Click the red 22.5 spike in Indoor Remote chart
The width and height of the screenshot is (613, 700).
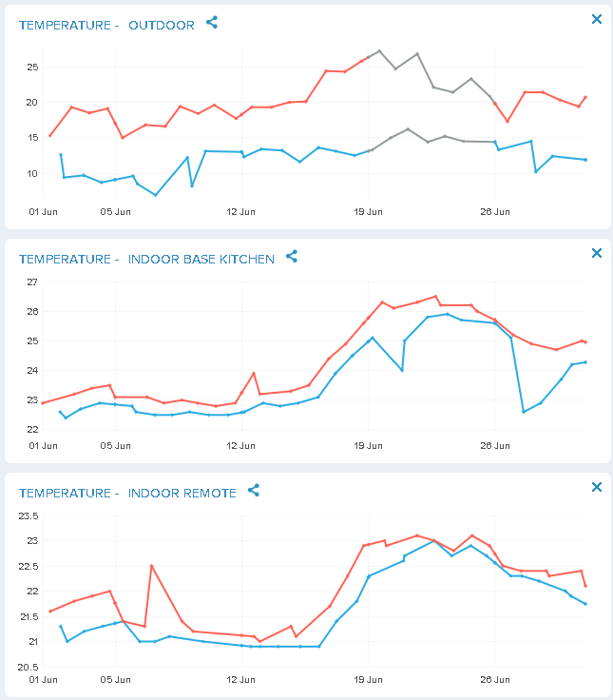click(x=151, y=566)
